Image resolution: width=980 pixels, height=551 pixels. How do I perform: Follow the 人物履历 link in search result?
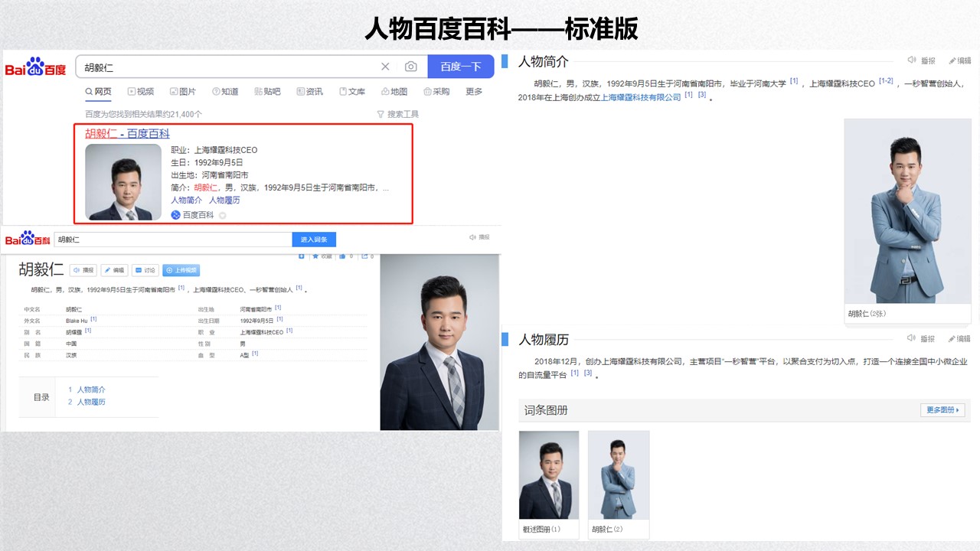(224, 200)
